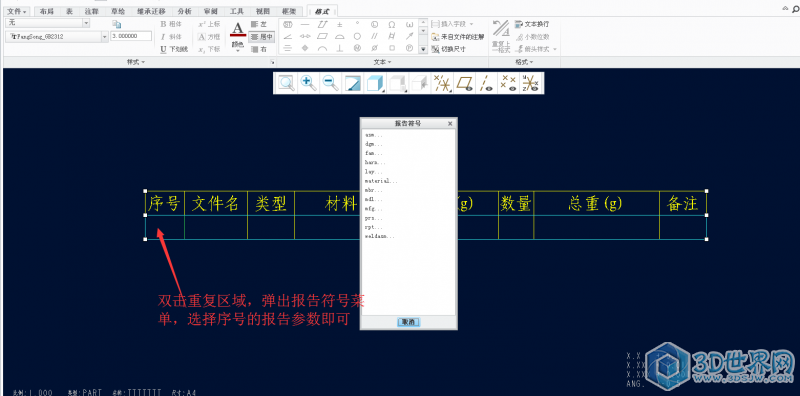
Task: Expand the symbol palette gallery
Action: coord(422,50)
